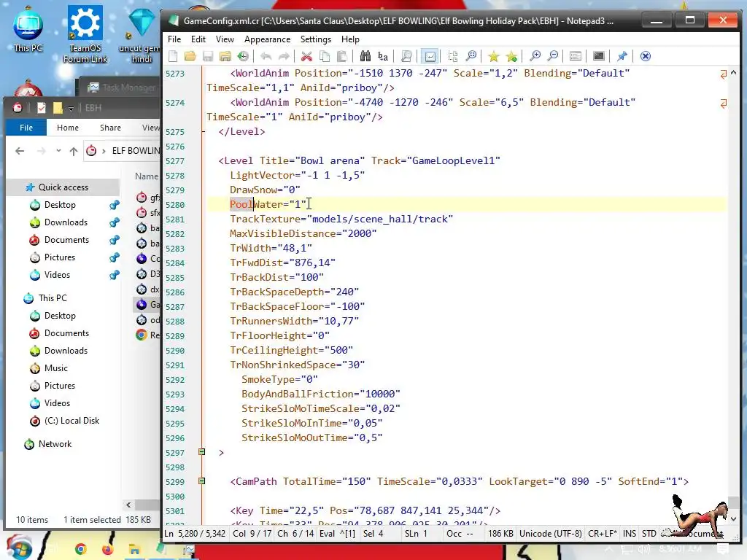Click Chrome icon on taskbar
747x560 pixels.
[80, 550]
